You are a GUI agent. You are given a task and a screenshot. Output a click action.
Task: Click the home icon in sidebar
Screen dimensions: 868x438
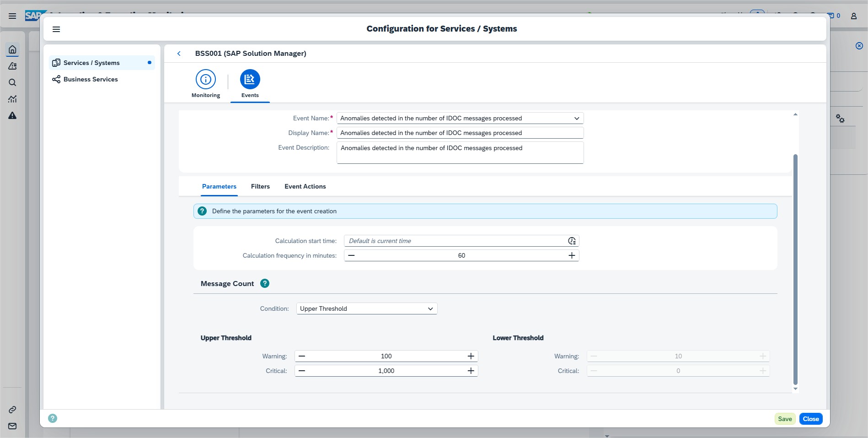pos(12,49)
